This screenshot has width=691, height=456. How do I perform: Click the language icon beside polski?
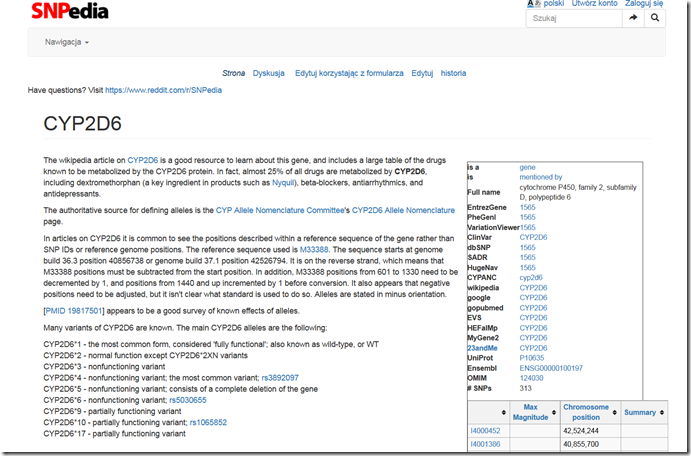pyautogui.click(x=534, y=4)
